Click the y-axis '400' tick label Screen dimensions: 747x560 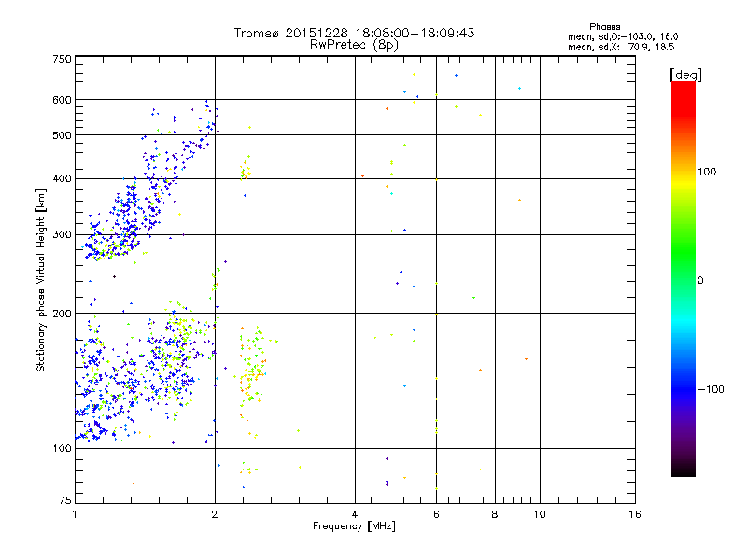(62, 178)
